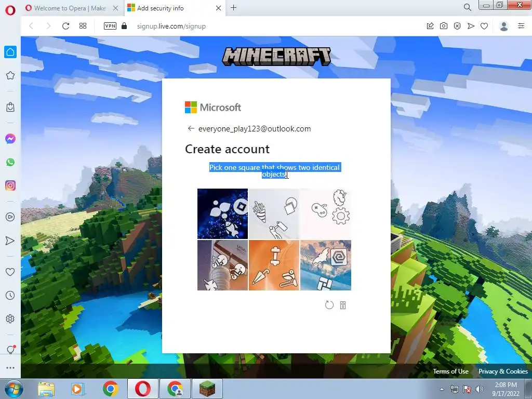The width and height of the screenshot is (532, 399).
Task: Switch to Add security info tab
Action: coord(160,8)
